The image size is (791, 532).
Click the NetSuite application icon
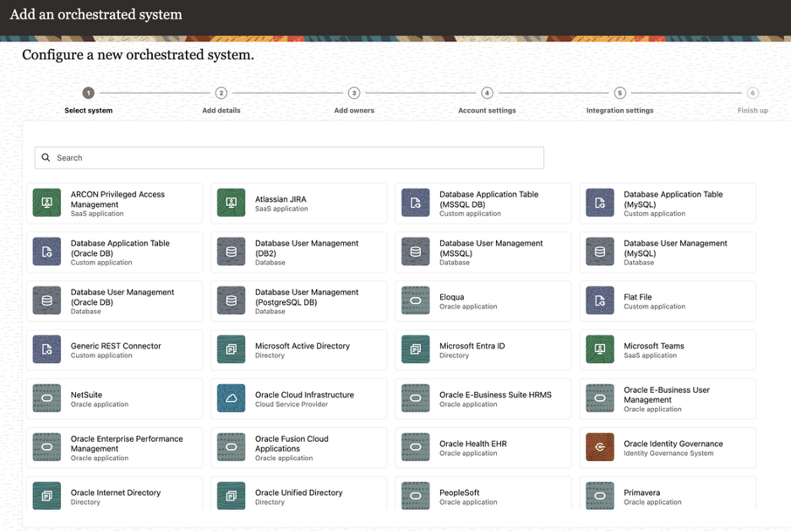tap(46, 399)
